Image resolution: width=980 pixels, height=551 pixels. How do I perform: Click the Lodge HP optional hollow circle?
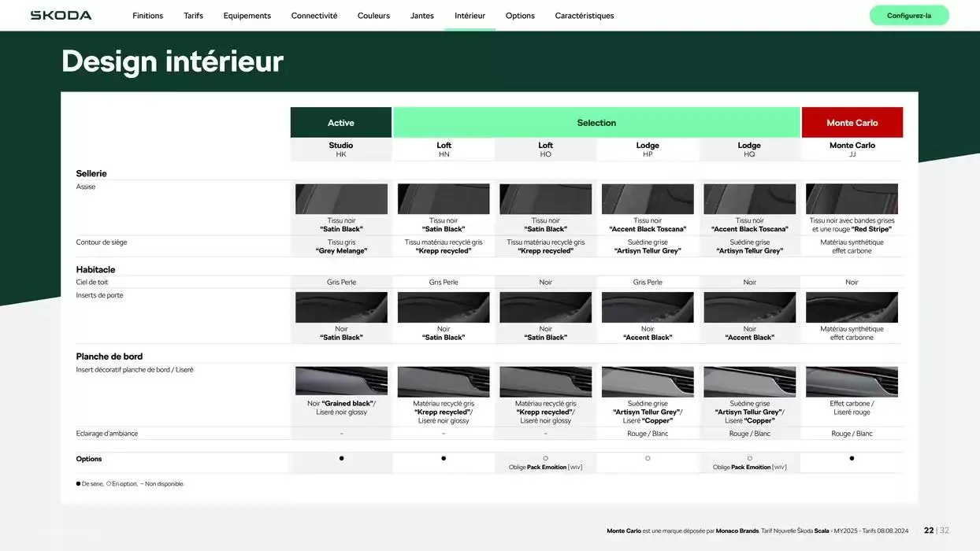click(648, 458)
